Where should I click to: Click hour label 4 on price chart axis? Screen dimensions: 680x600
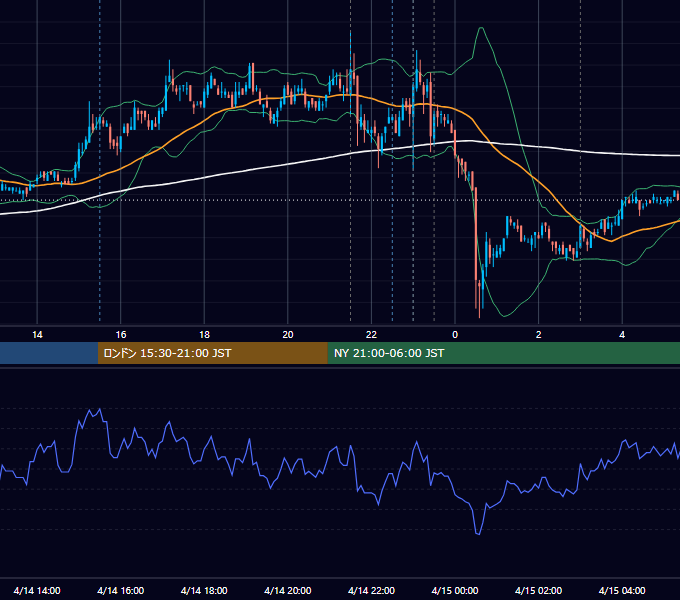click(x=622, y=335)
